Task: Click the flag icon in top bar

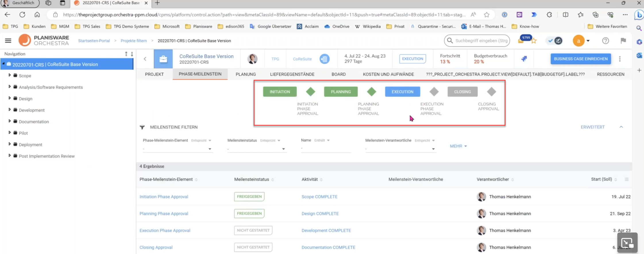Action: tap(623, 41)
